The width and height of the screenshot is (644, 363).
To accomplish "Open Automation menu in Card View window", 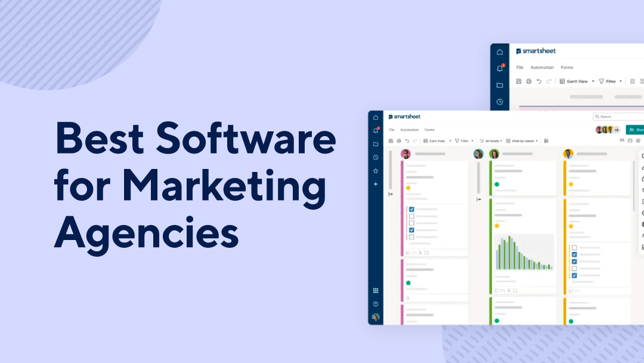I will pos(410,130).
